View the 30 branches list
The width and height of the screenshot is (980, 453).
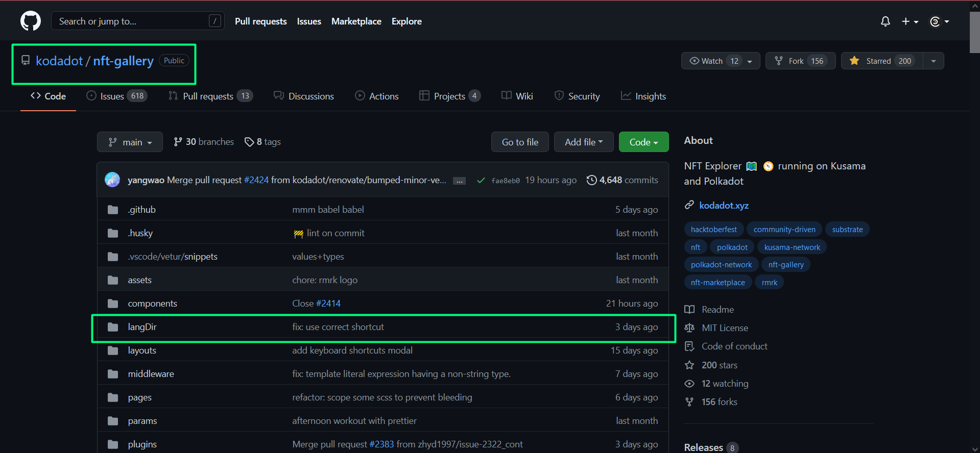click(204, 142)
